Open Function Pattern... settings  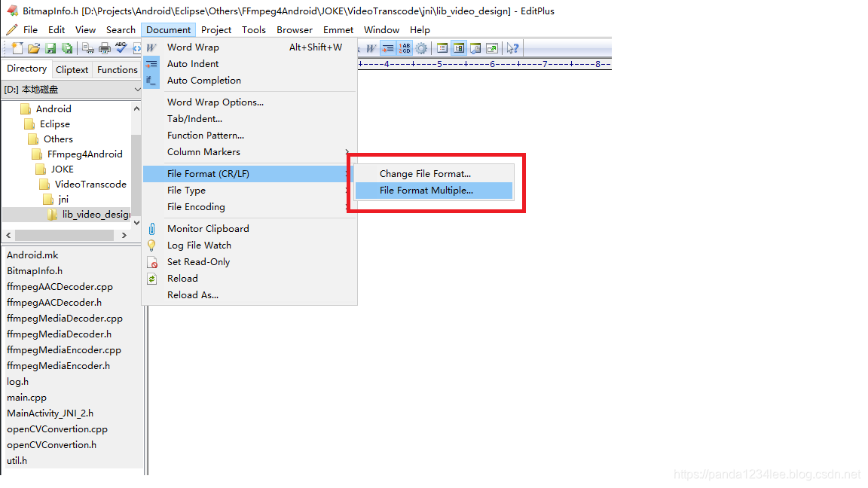pos(249,135)
